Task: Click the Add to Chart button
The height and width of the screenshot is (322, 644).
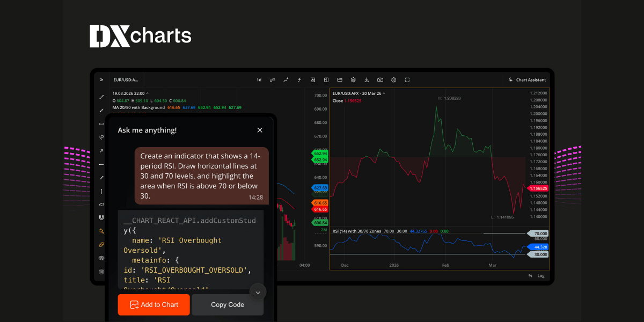Action: [x=153, y=304]
